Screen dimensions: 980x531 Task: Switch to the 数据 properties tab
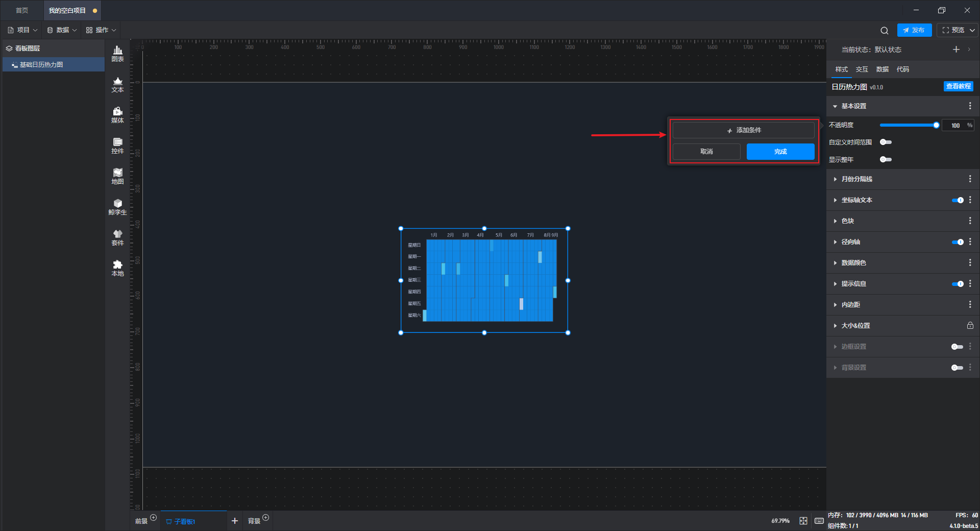882,69
